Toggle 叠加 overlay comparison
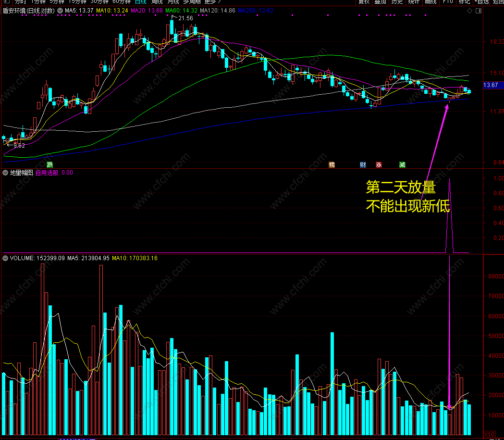 click(x=380, y=2)
